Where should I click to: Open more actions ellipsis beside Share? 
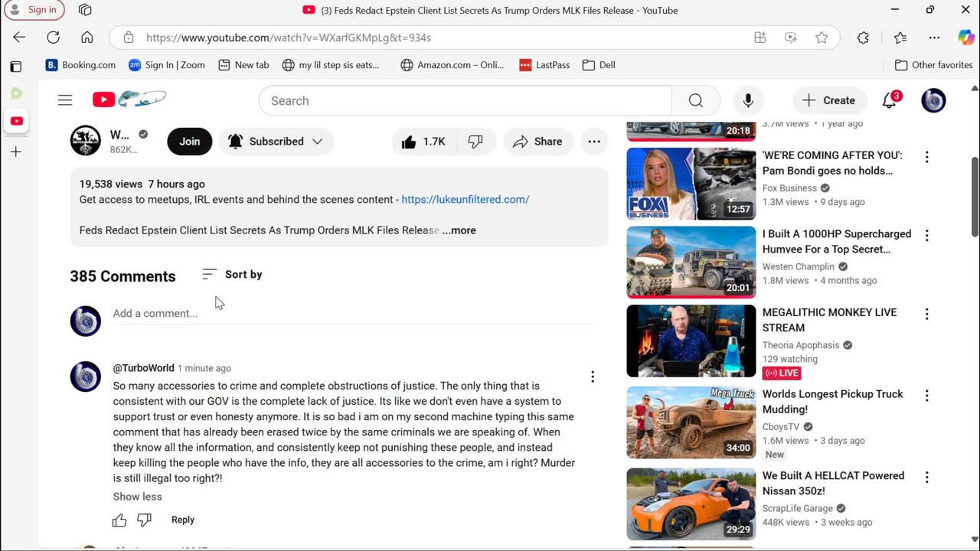click(x=594, y=142)
